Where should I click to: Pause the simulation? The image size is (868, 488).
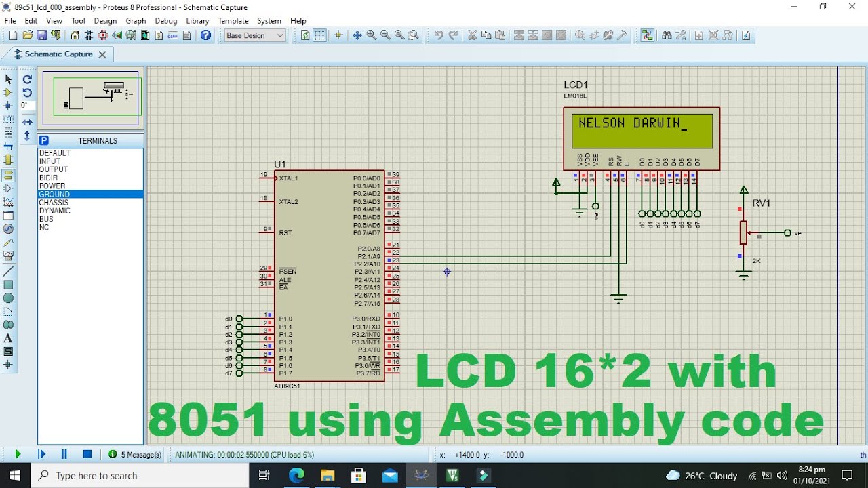[x=64, y=454]
